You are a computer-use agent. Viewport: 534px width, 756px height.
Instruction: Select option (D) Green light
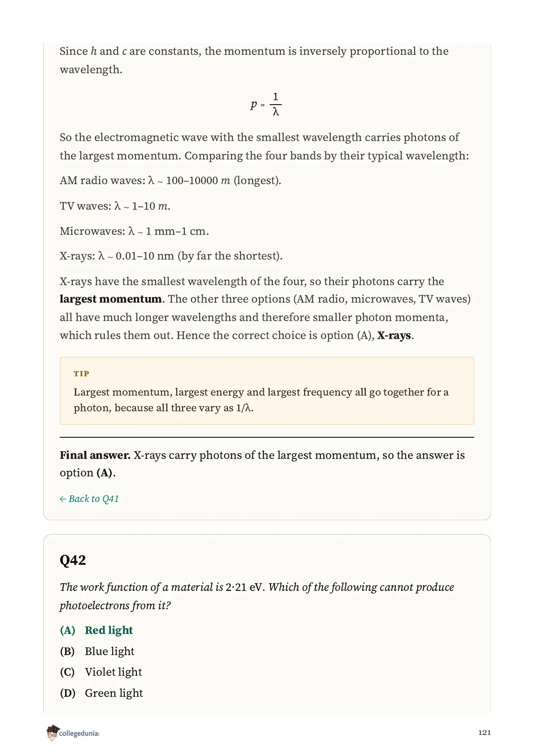tap(101, 693)
